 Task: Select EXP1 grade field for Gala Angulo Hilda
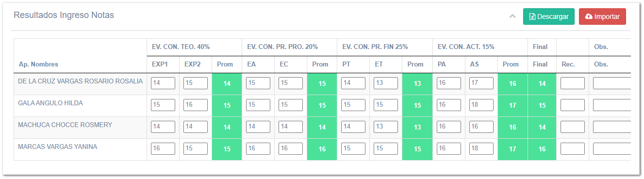coord(163,105)
